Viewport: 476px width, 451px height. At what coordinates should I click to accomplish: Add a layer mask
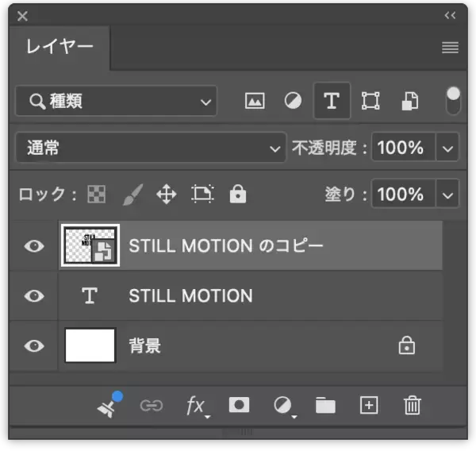click(x=240, y=405)
